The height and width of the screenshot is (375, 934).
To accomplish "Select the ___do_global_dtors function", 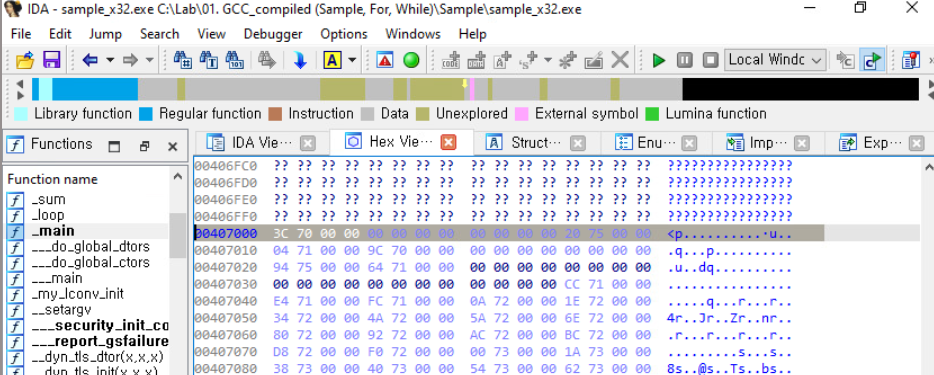I will pos(91,246).
